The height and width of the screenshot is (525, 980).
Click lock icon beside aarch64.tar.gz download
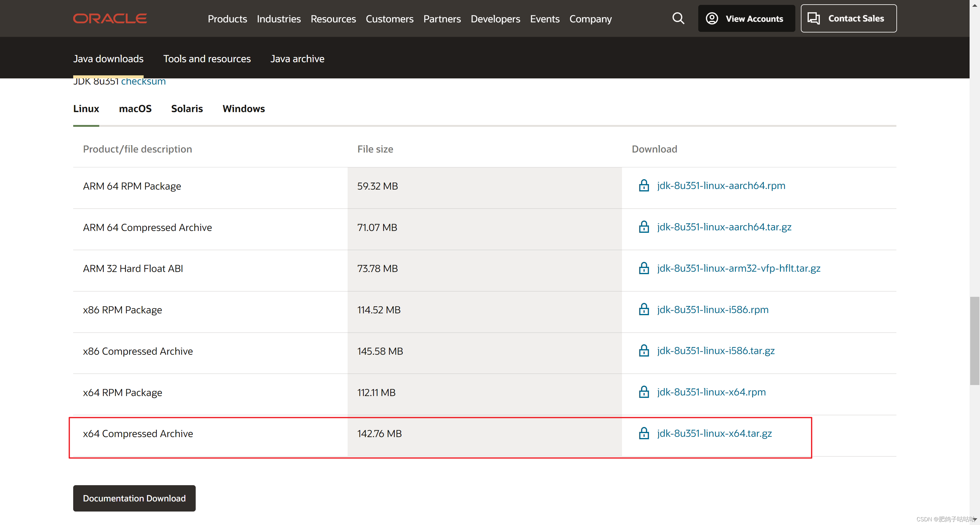(644, 227)
